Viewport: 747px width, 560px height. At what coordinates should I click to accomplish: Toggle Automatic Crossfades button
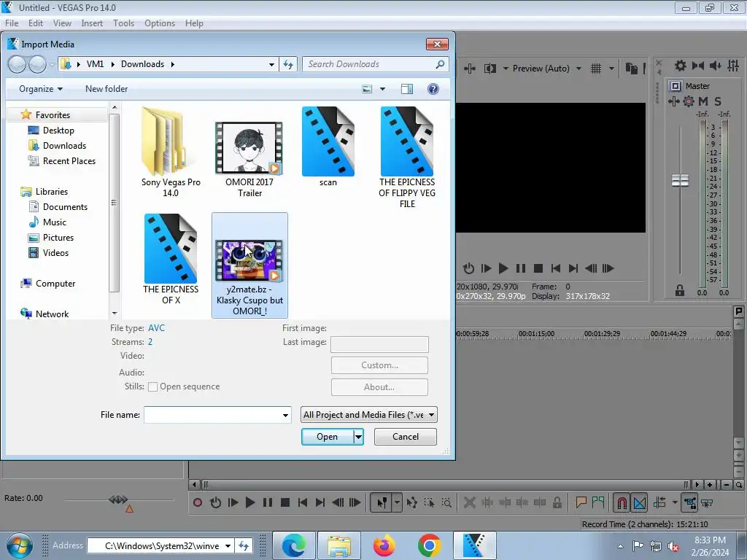click(x=640, y=502)
